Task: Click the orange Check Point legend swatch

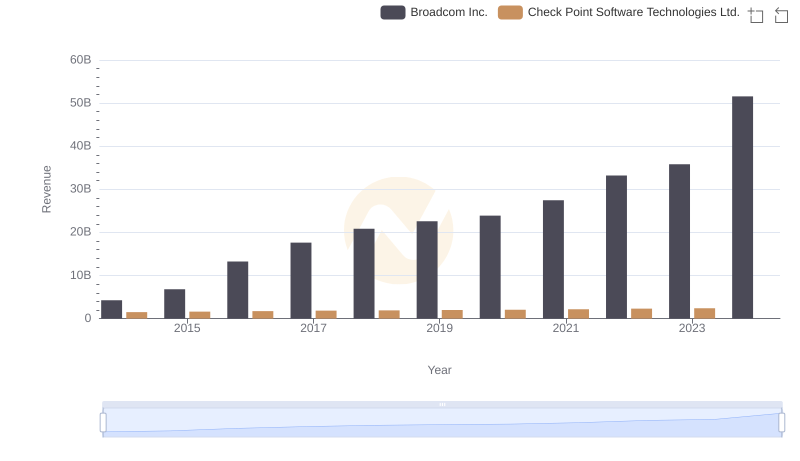Action: tap(510, 12)
